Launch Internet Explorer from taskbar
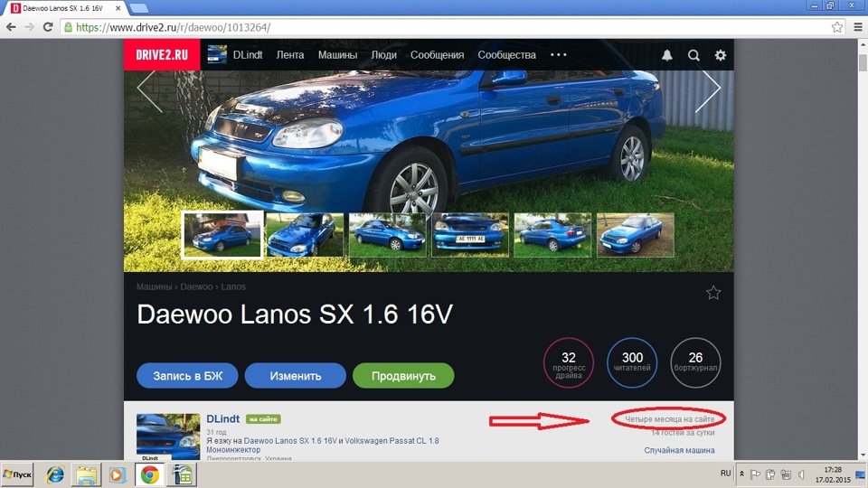Screen dimensions: 868x488 coord(55,474)
